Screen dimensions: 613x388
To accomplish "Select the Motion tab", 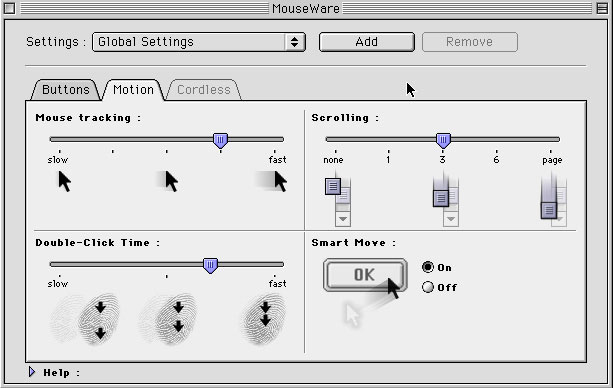I will [133, 90].
